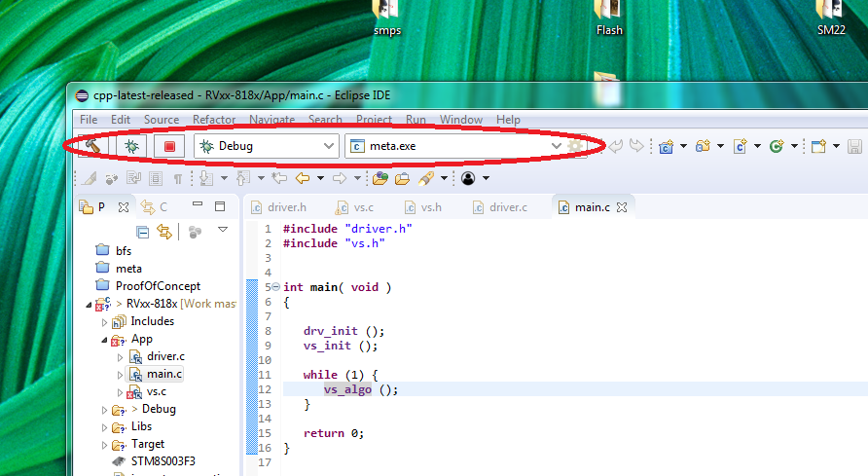The image size is (868, 476).
Task: Close the main.c editor tab
Action: pos(621,207)
